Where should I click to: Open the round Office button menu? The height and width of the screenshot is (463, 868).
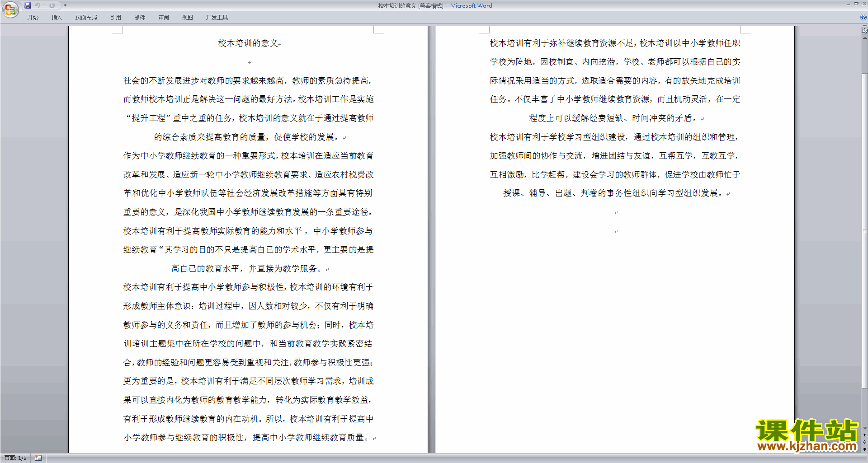point(10,9)
